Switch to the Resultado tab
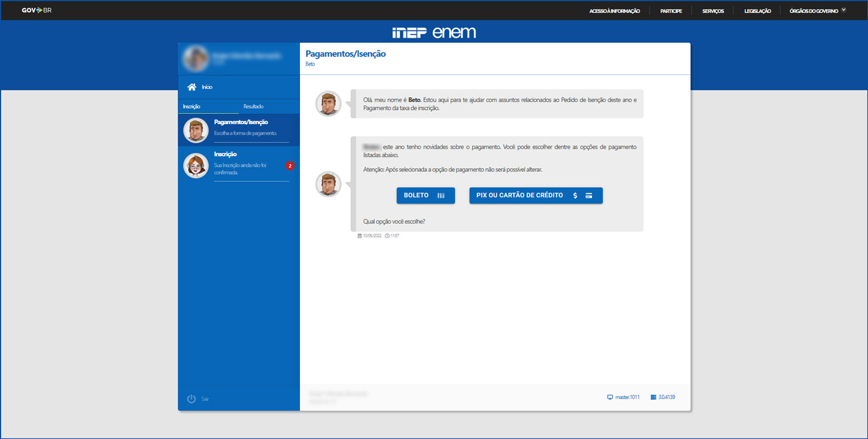The image size is (868, 439). tap(253, 107)
